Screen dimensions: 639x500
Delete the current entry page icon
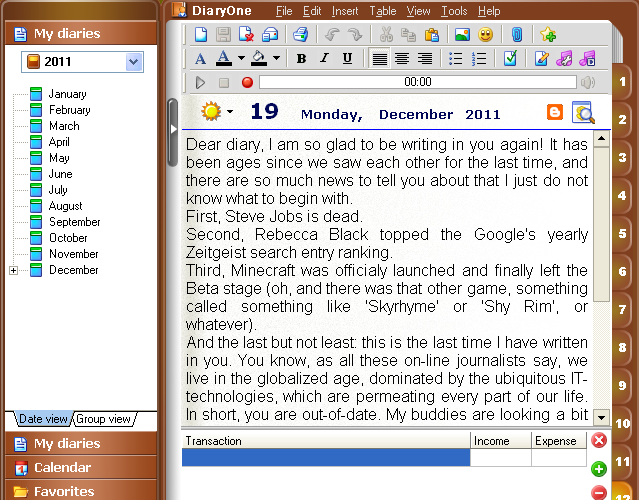246,35
